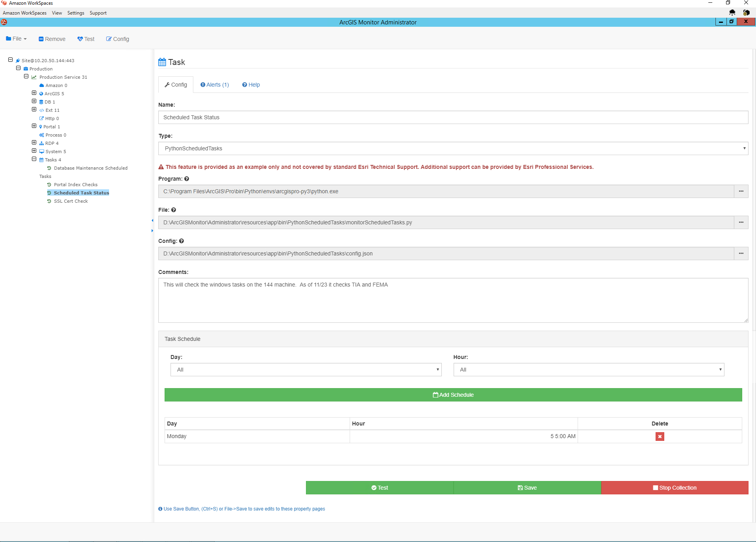This screenshot has height=542, width=756.
Task: Select the Http 0 link icon
Action: (41, 118)
